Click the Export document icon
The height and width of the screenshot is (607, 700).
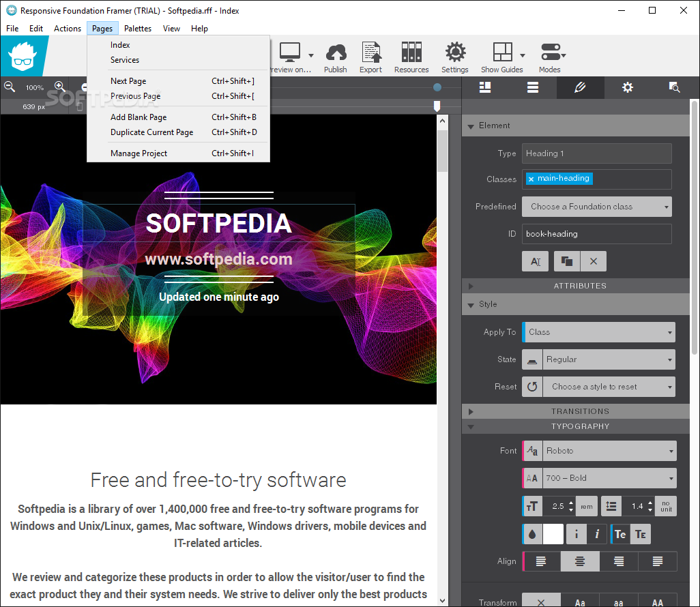tap(371, 53)
